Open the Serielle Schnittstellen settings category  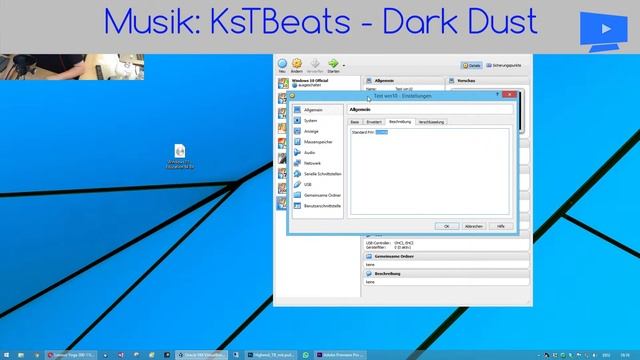(x=318, y=174)
